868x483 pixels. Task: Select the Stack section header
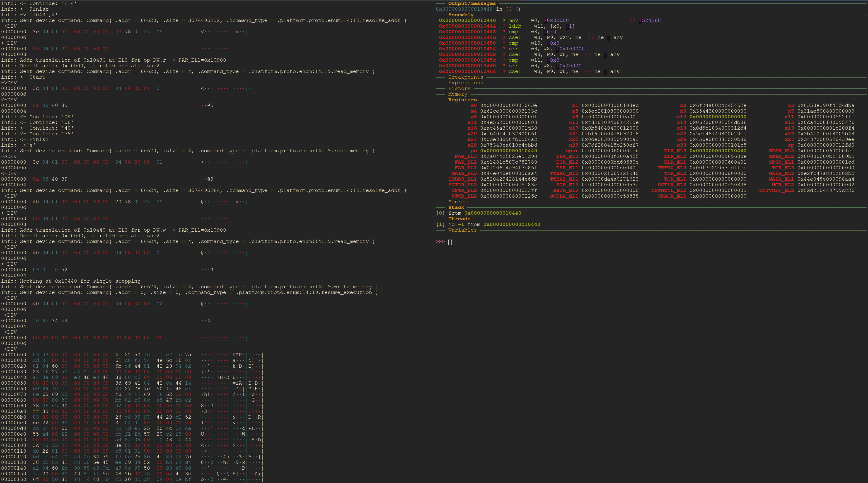[x=456, y=208]
